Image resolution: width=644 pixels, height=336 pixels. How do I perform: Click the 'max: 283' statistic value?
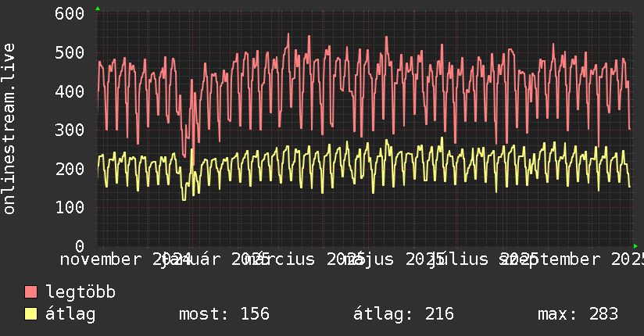point(578,314)
